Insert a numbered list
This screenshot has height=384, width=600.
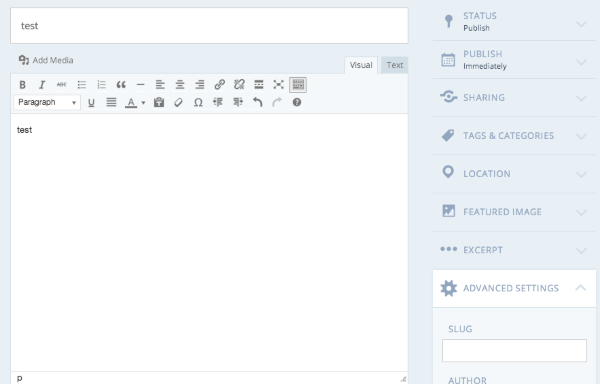101,85
